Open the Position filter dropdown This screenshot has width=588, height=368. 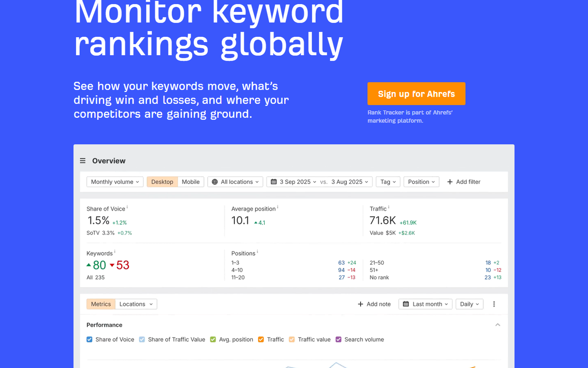[x=422, y=182]
